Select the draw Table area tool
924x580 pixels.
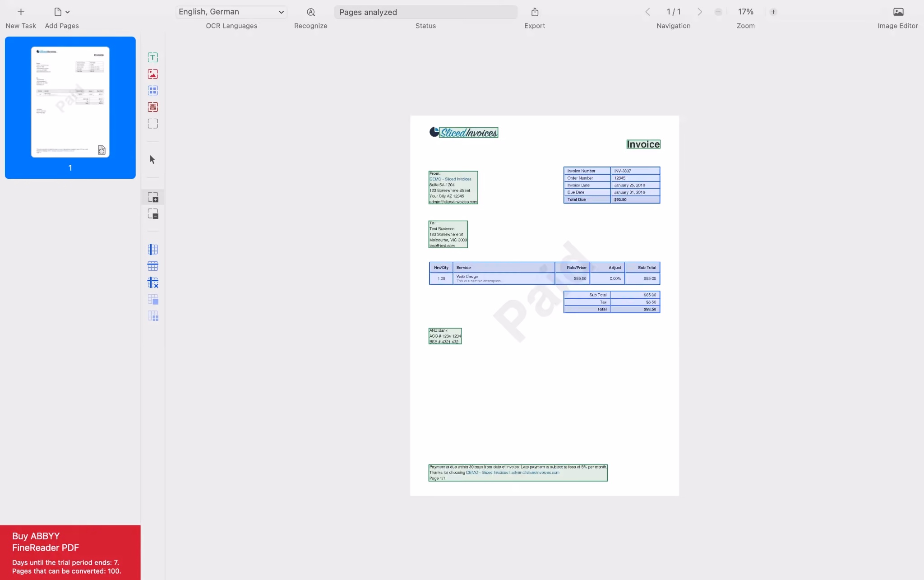(x=153, y=90)
